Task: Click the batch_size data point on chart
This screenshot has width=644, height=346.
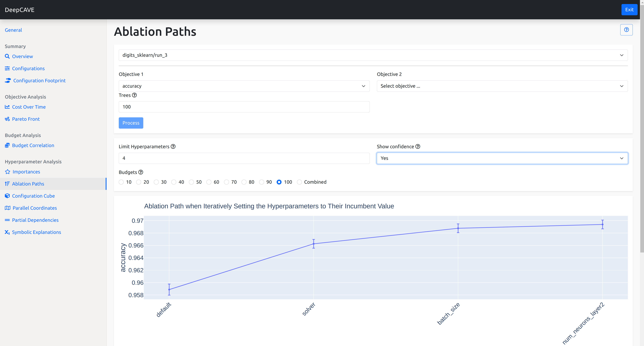Action: [x=458, y=228]
